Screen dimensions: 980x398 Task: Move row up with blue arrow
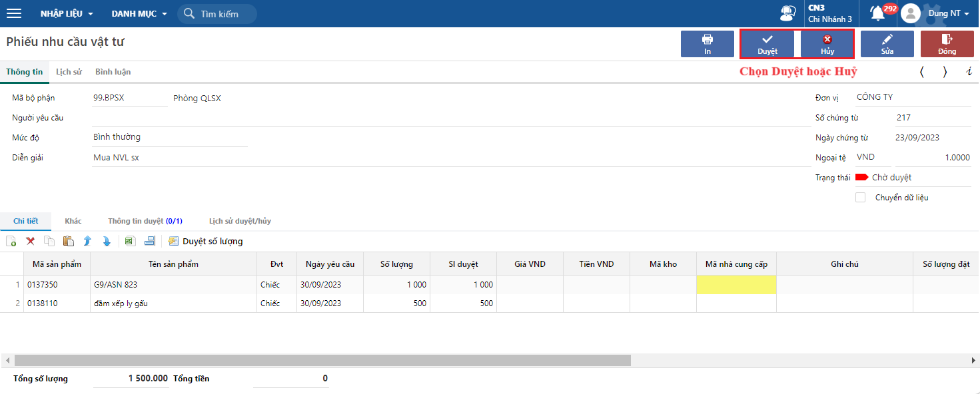87,242
